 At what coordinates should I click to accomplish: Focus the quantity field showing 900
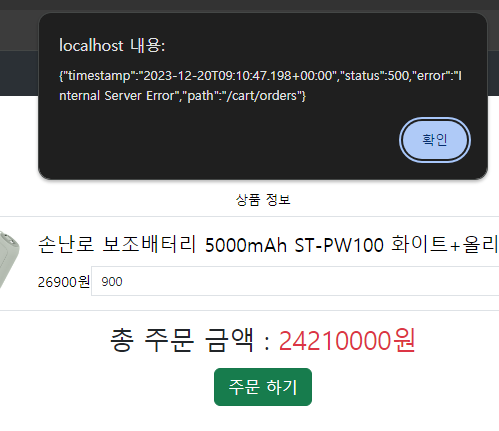[x=295, y=281]
